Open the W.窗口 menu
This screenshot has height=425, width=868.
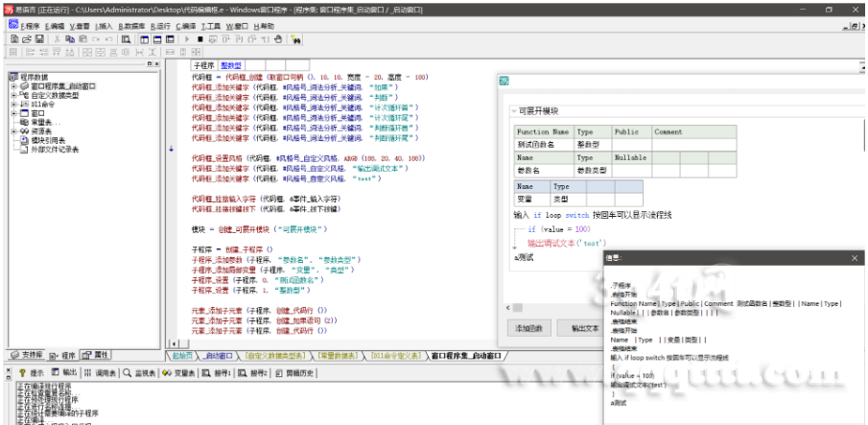[237, 26]
